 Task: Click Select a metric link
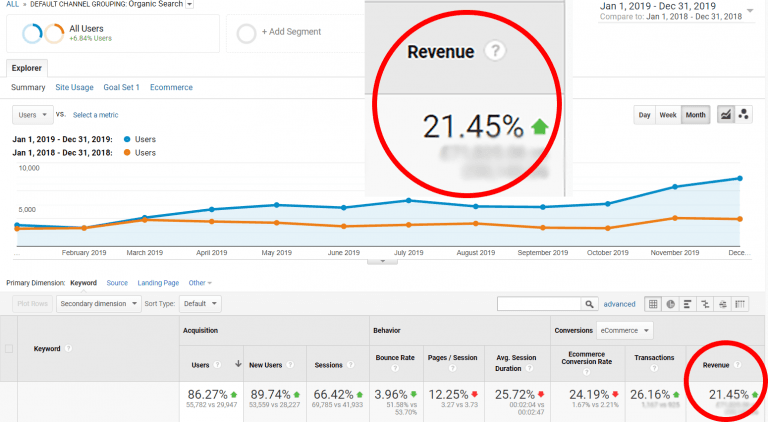pos(96,115)
